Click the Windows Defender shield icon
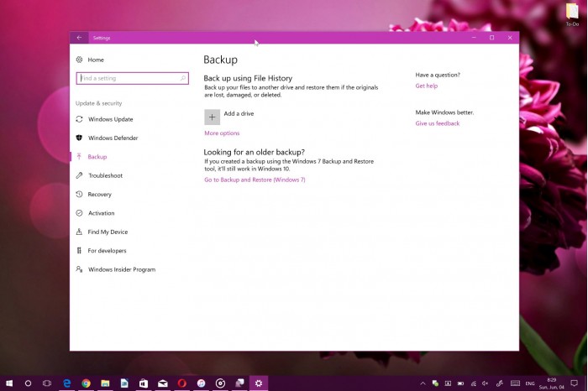This screenshot has height=391, width=588. [x=79, y=138]
